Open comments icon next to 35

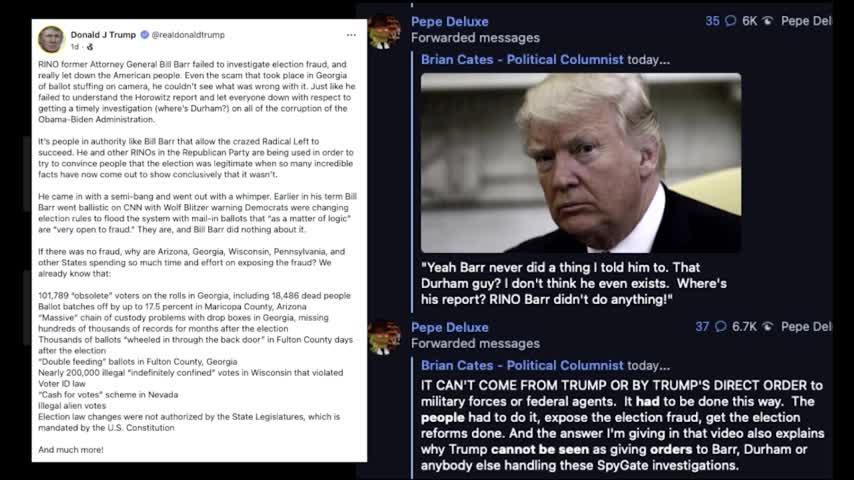(731, 21)
